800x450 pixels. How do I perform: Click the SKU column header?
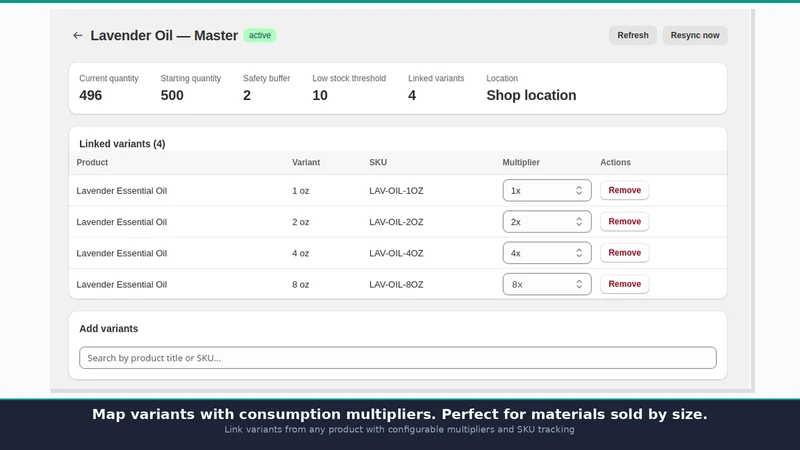(x=378, y=162)
